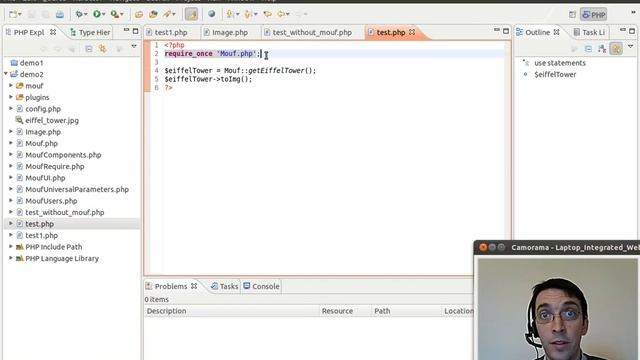The width and height of the screenshot is (640, 360).
Task: Switch to the PHP Explorer tab
Action: (x=29, y=32)
